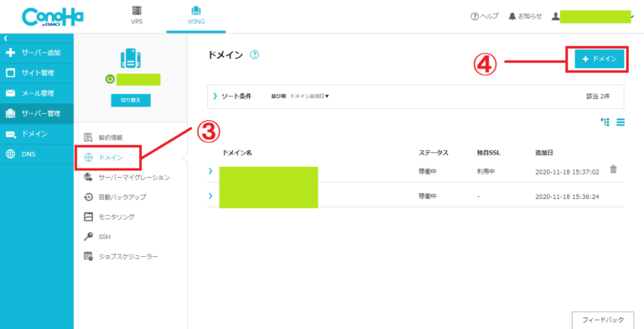
Task: Select サーバー管理 in sidebar
Action: (37, 114)
